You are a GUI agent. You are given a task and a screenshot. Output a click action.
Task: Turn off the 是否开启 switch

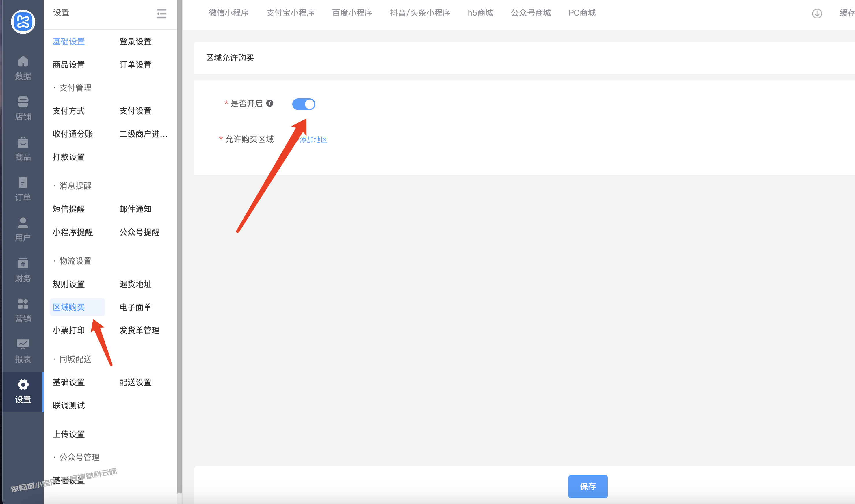[x=304, y=104]
